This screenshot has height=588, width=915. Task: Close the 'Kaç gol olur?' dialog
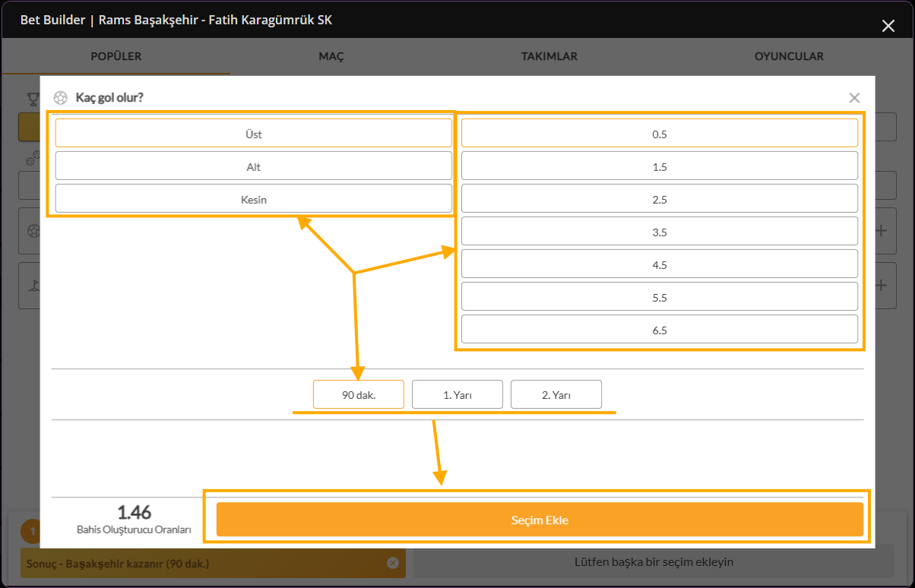(x=854, y=97)
